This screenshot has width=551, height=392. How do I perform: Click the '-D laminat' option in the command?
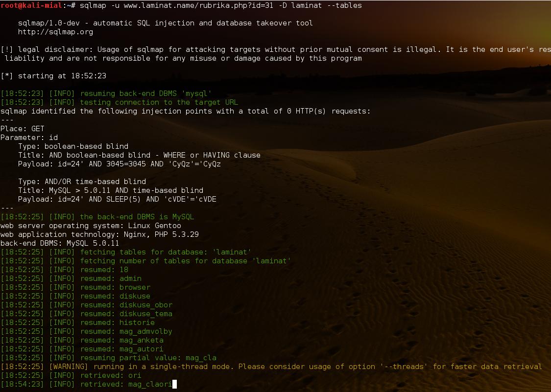point(300,5)
